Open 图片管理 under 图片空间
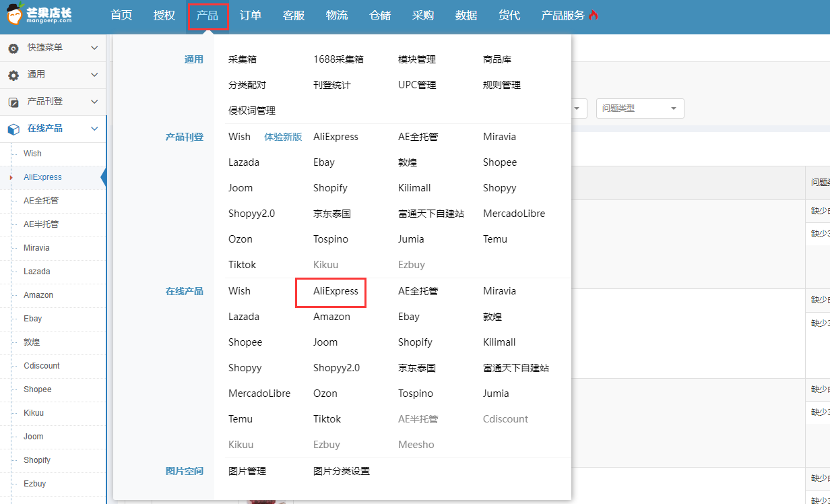 [x=247, y=471]
